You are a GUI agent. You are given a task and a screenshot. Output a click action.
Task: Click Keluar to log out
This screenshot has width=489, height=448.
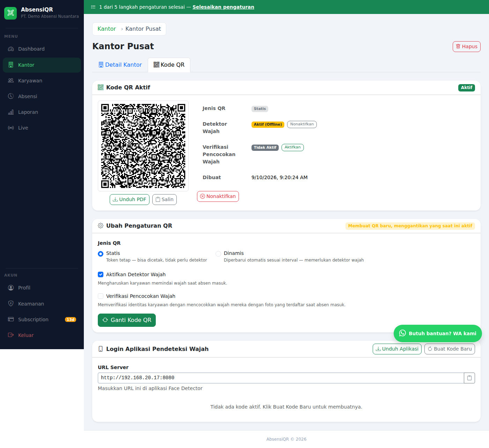pos(42,335)
